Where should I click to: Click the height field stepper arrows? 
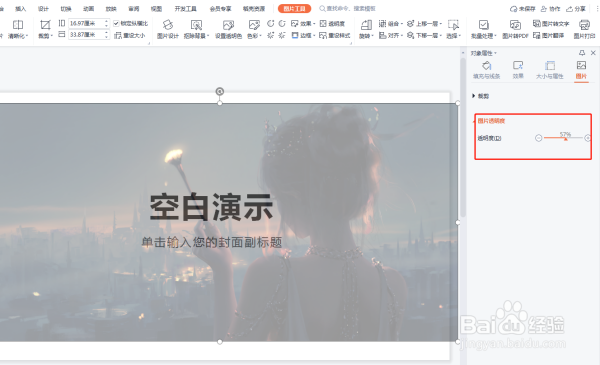(x=106, y=23)
